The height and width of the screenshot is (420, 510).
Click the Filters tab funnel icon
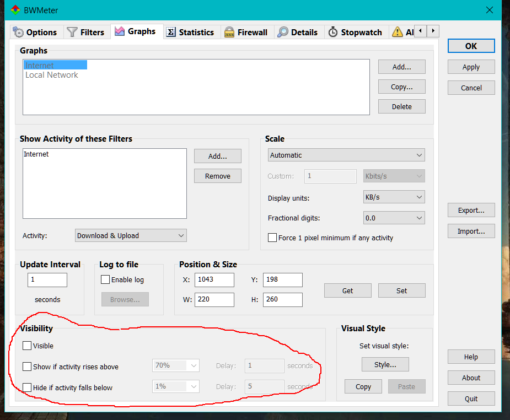[72, 32]
